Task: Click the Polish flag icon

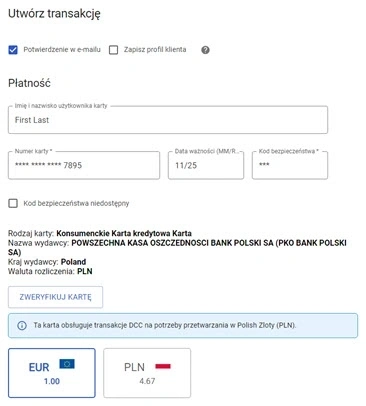Action: point(163,366)
